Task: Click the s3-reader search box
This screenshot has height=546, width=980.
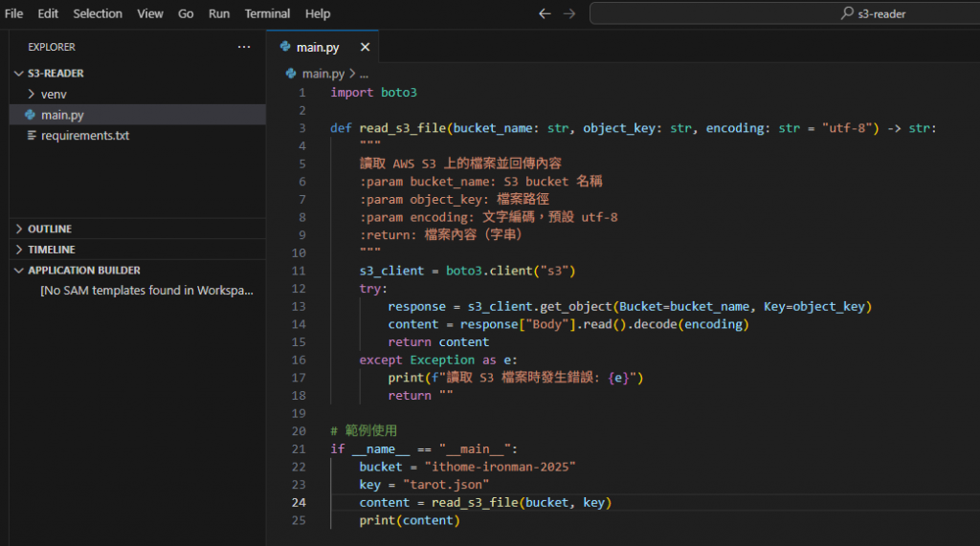Action: pos(785,13)
